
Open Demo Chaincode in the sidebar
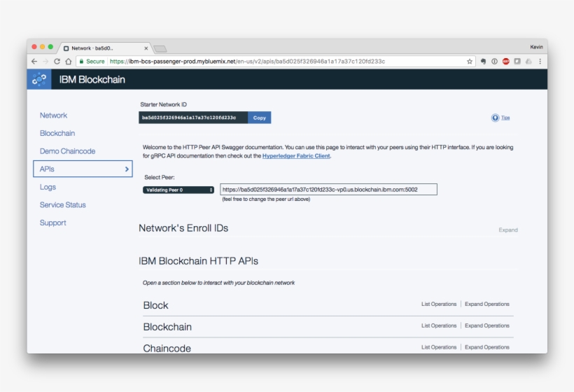67,151
